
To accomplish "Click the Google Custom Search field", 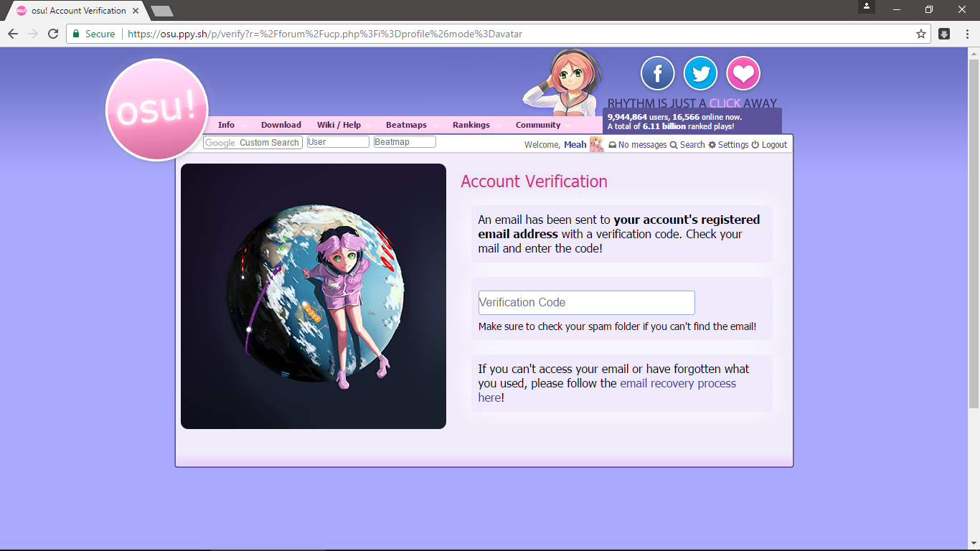I will tap(253, 142).
